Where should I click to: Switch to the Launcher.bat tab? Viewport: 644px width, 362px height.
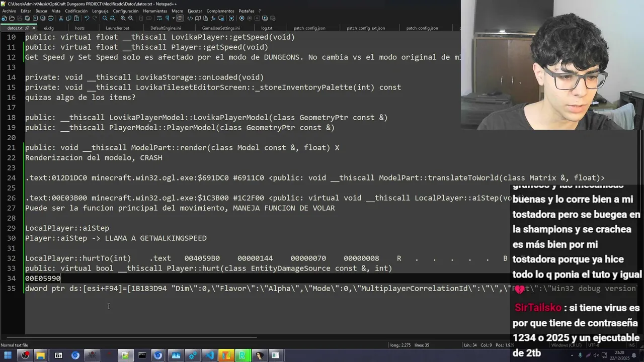(x=117, y=28)
